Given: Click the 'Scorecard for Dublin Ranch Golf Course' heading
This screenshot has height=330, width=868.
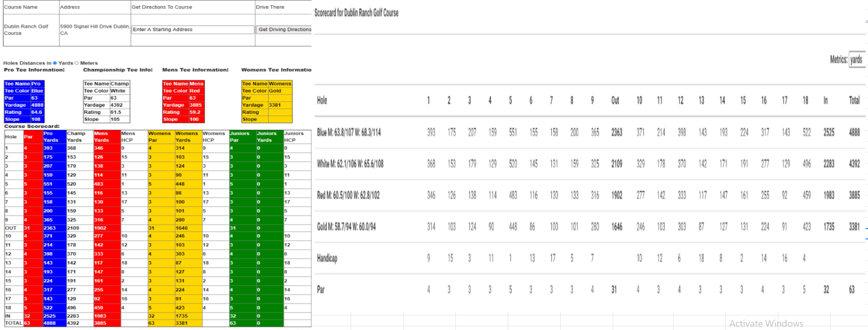Looking at the screenshot, I should click(x=356, y=13).
